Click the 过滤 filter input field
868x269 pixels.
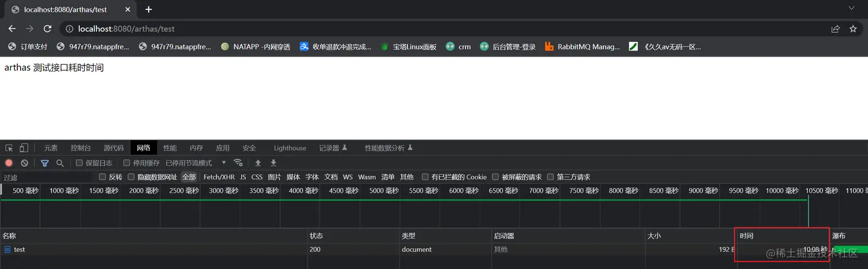[x=48, y=177]
